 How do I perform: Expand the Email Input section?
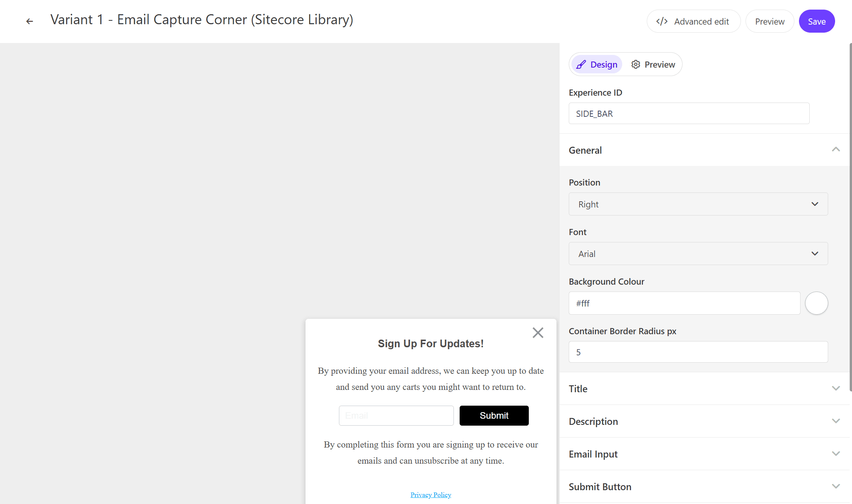(835, 454)
